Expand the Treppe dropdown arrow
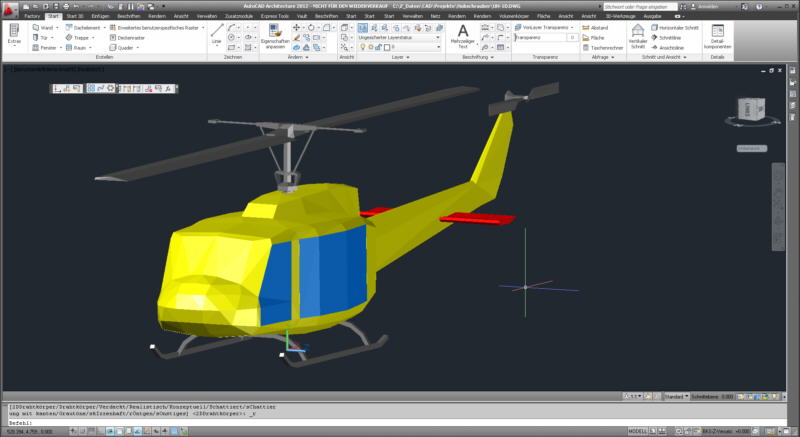This screenshot has height=437, width=800. click(x=93, y=38)
